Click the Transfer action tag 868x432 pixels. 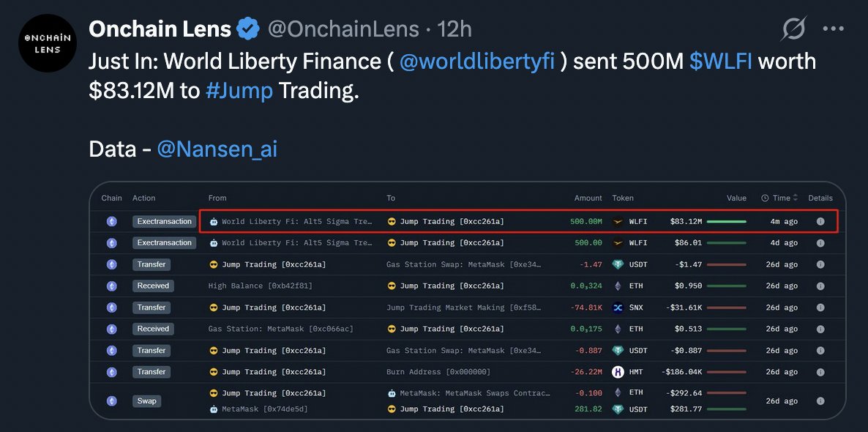[x=151, y=264]
